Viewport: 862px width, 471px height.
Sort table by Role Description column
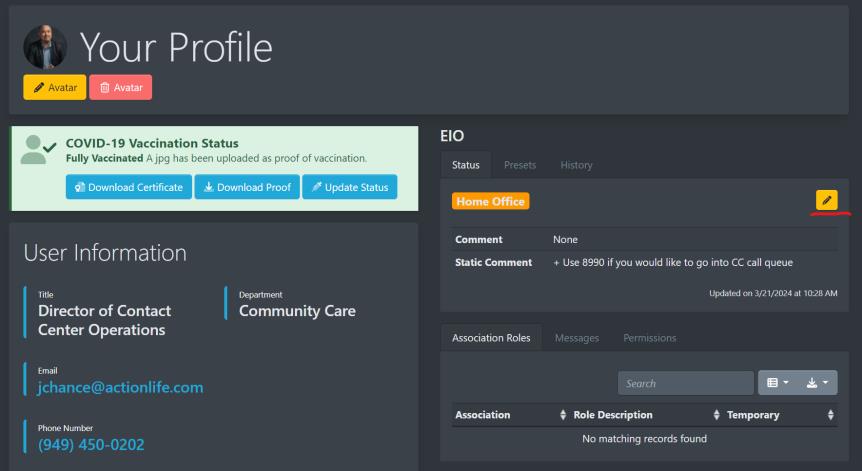pyautogui.click(x=640, y=415)
